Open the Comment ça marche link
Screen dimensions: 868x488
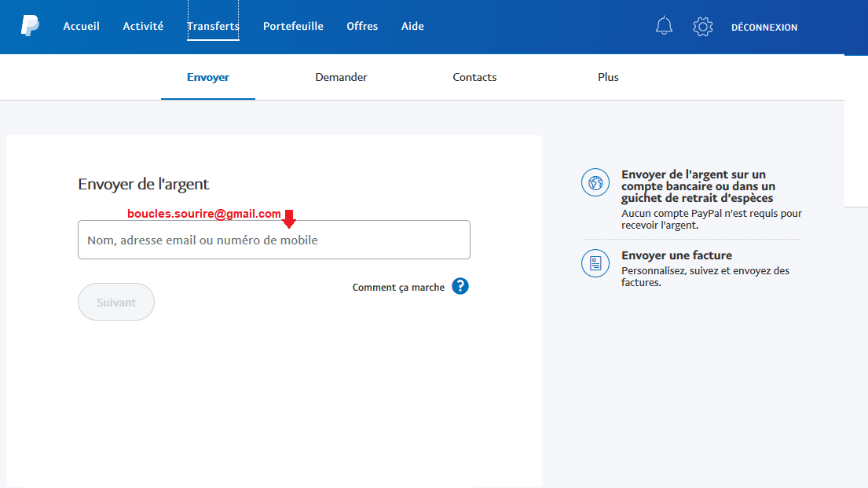[x=398, y=287]
